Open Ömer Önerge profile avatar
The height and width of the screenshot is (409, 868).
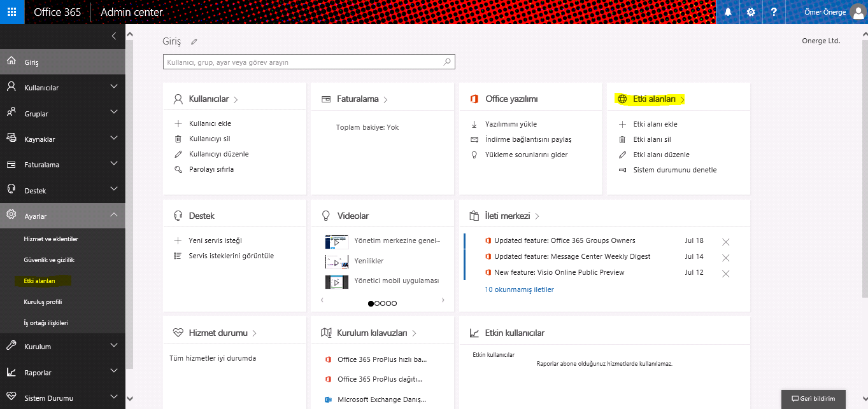tap(857, 12)
